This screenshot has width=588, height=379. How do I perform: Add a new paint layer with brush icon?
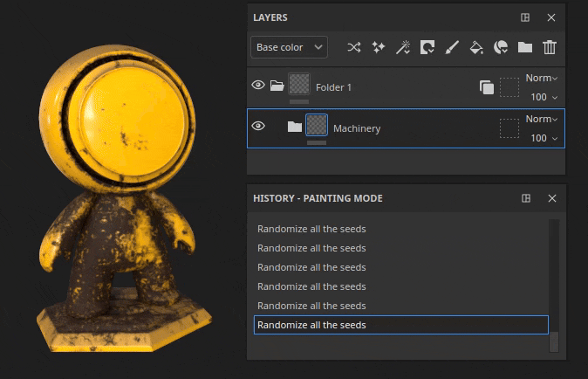[452, 47]
